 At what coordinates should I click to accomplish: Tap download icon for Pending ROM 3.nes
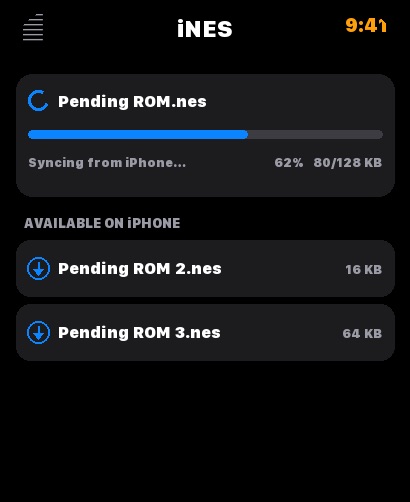click(x=38, y=332)
